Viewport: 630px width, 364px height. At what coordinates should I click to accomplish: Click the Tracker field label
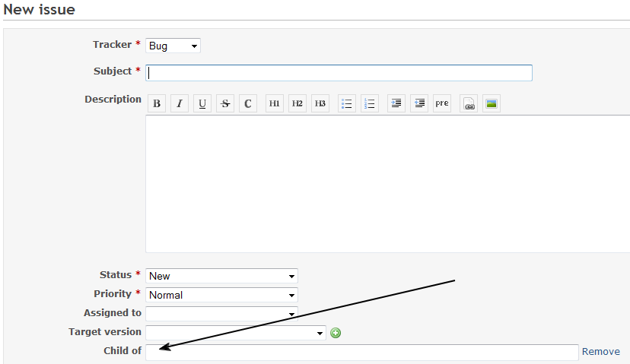[112, 45]
